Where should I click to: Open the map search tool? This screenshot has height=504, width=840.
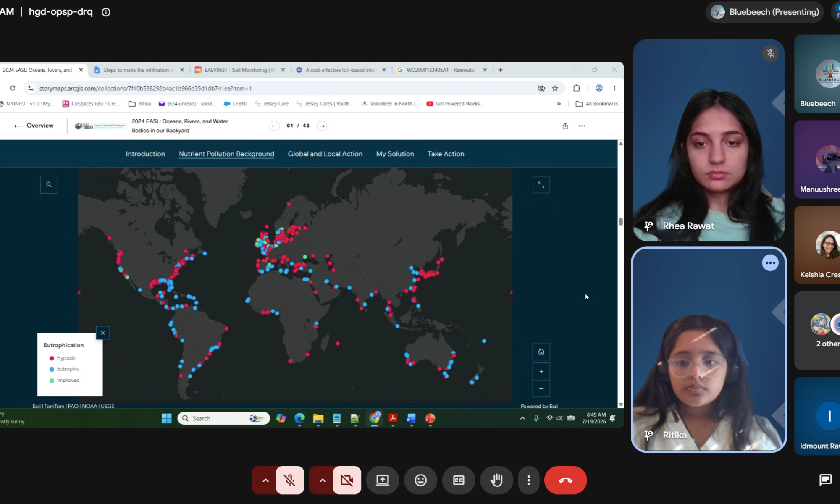(x=49, y=184)
